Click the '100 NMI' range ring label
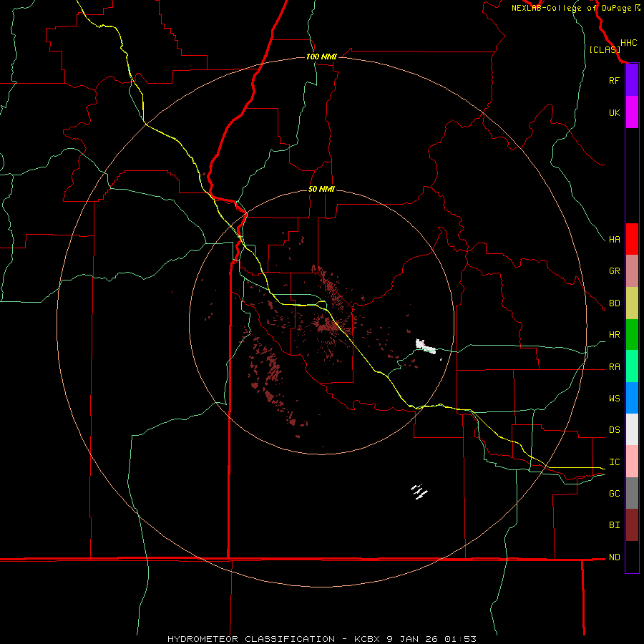The image size is (644, 644). tap(321, 57)
